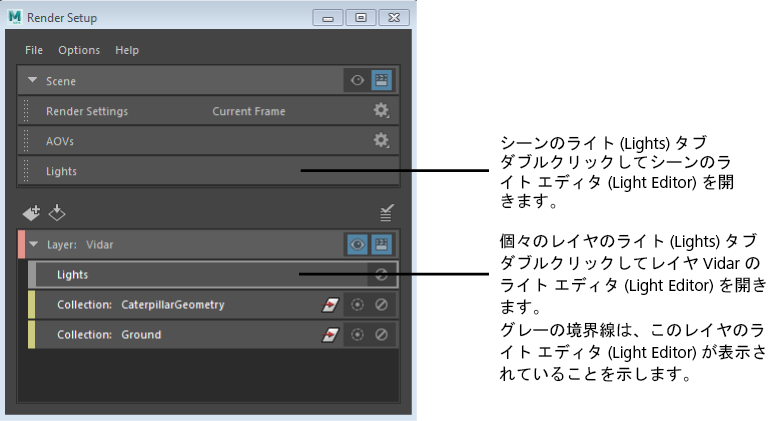Toggle Vidar layer renderable clapperboard
Viewport: 778px width, 421px height.
point(382,244)
